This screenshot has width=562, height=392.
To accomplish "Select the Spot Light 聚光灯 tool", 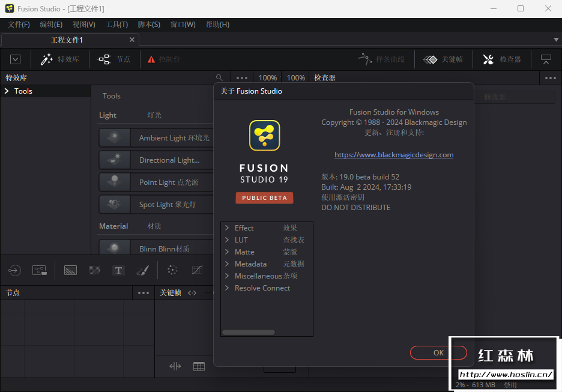I will 156,205.
